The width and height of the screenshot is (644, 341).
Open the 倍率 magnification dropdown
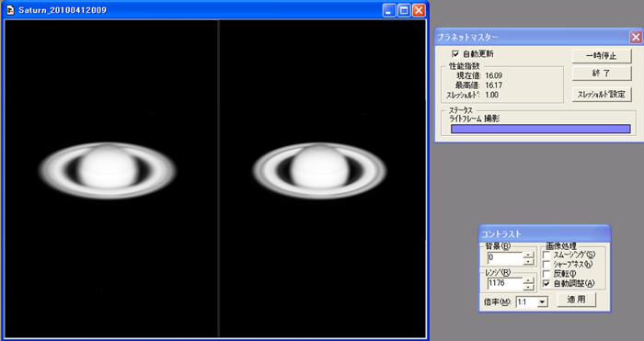tap(543, 302)
